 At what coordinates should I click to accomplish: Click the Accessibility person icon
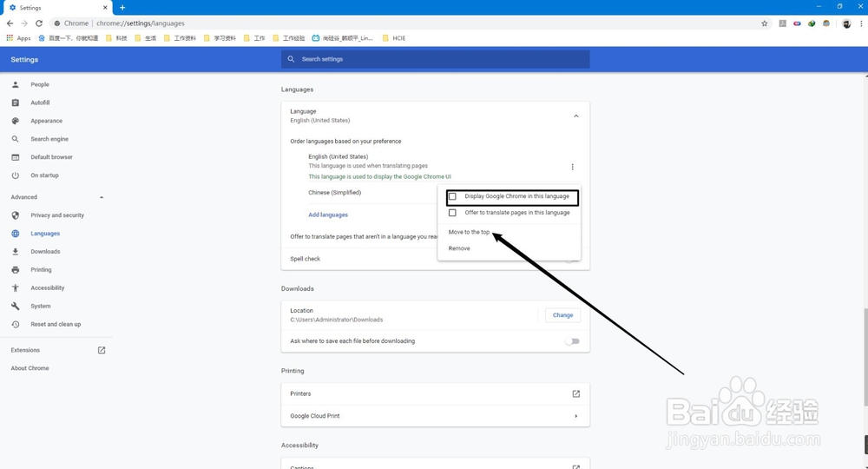pos(16,288)
